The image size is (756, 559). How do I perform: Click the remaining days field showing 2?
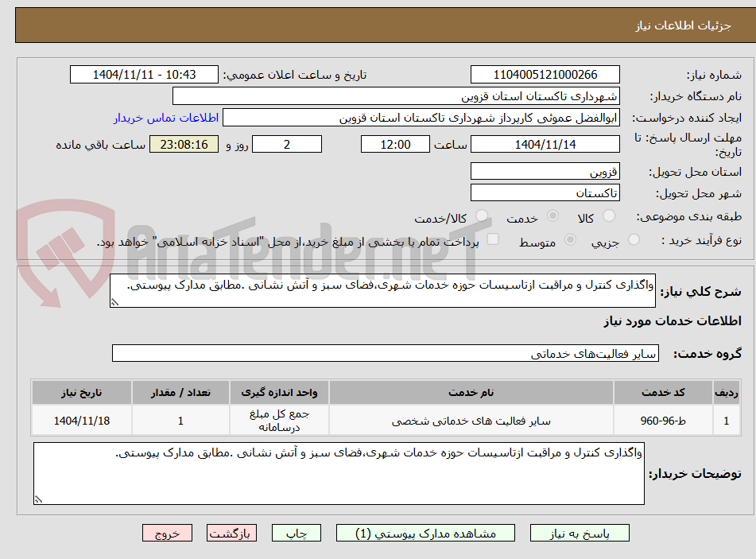287,144
